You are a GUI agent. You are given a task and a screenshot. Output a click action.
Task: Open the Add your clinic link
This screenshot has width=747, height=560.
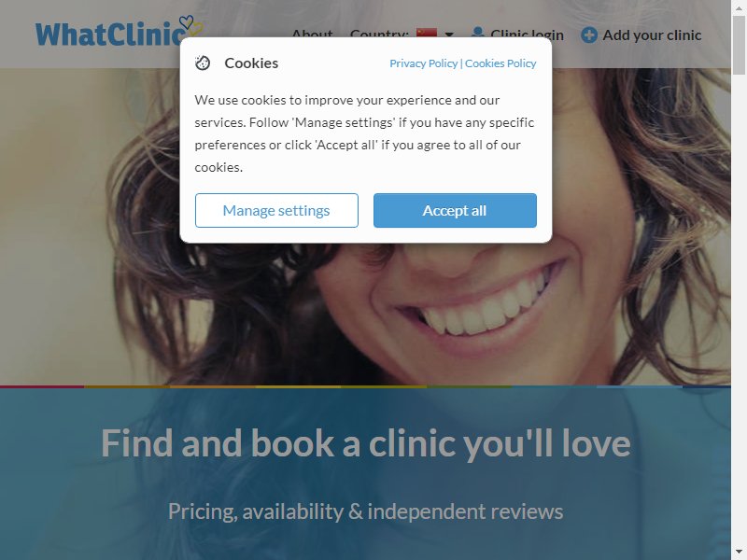(x=652, y=35)
